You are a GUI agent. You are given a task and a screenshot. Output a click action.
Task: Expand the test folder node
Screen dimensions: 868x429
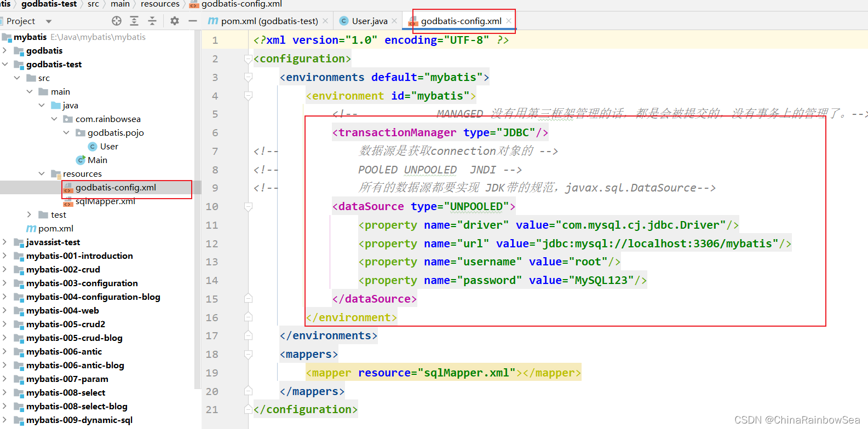(30, 215)
